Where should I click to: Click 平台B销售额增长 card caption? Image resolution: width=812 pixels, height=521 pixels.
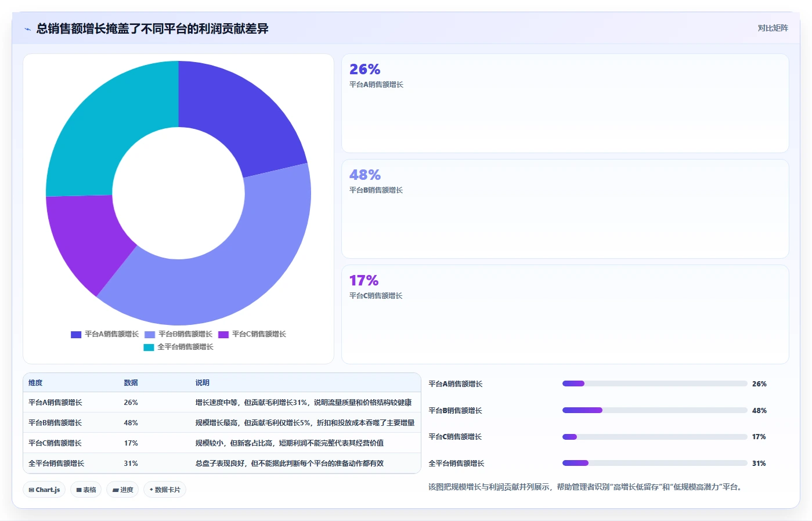click(376, 190)
